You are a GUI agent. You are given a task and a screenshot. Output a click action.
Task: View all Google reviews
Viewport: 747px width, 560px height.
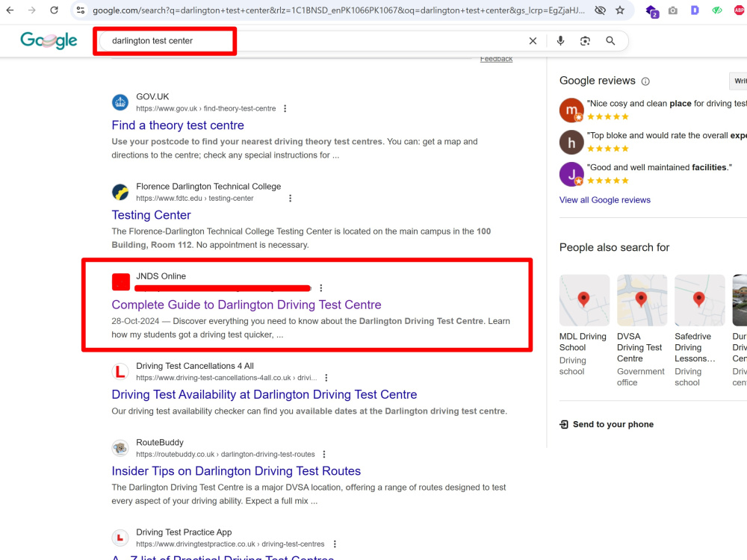(x=604, y=200)
